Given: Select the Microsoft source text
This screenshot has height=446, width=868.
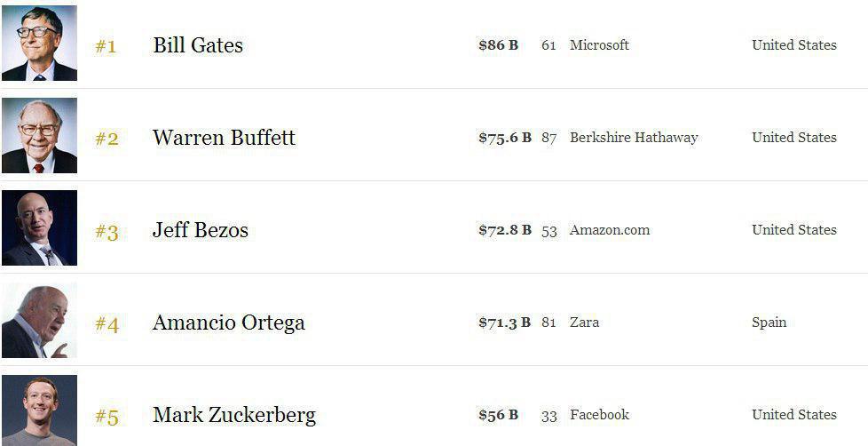Looking at the screenshot, I should click(599, 45).
